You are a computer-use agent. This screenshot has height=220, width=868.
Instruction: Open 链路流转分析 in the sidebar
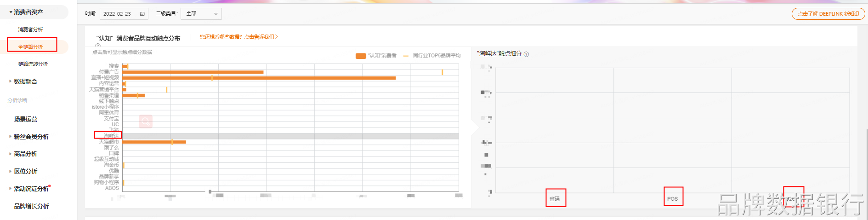(x=33, y=64)
